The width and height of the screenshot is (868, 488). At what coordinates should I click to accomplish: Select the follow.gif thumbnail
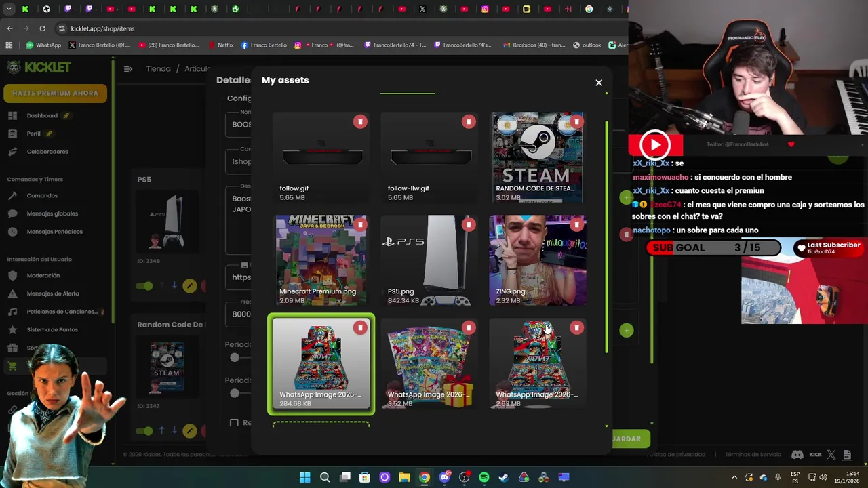pos(321,158)
